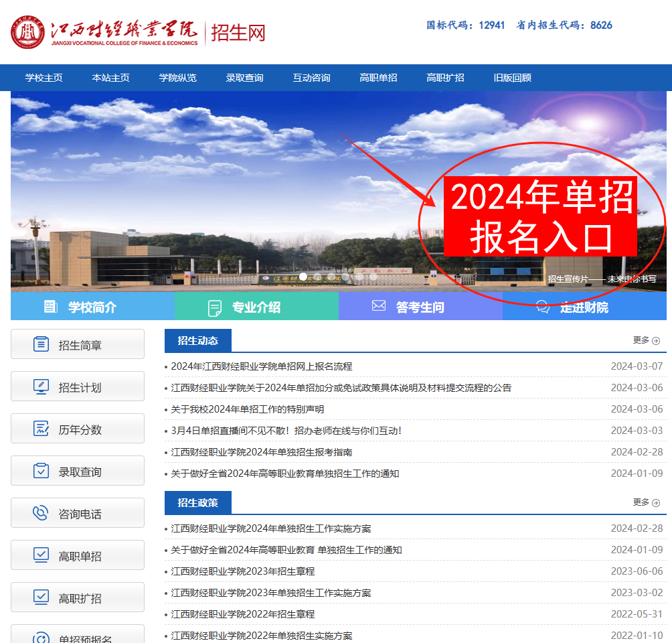Open the 2024-01-09 notice under 招生政策

pyautogui.click(x=286, y=550)
